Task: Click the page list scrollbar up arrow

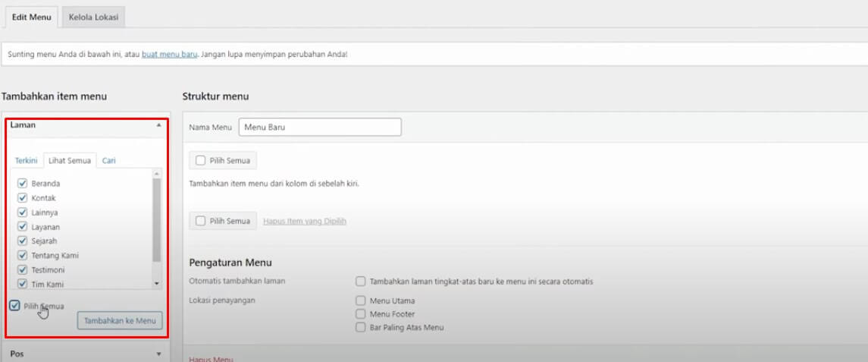Action: coord(157,174)
